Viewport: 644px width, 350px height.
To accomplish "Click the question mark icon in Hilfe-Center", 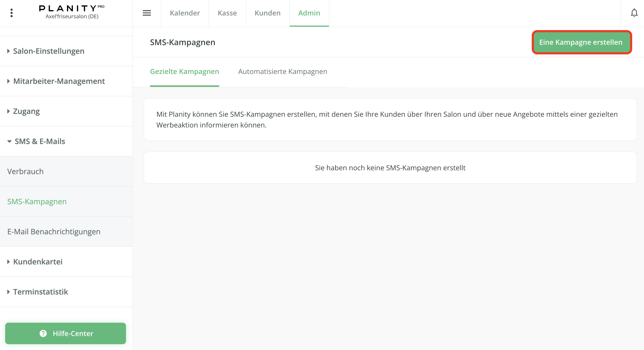I will [x=43, y=333].
